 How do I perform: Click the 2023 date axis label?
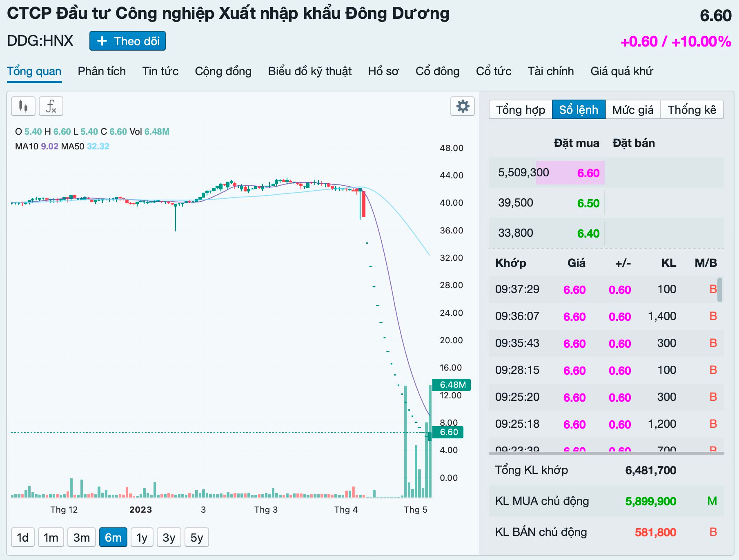click(140, 510)
